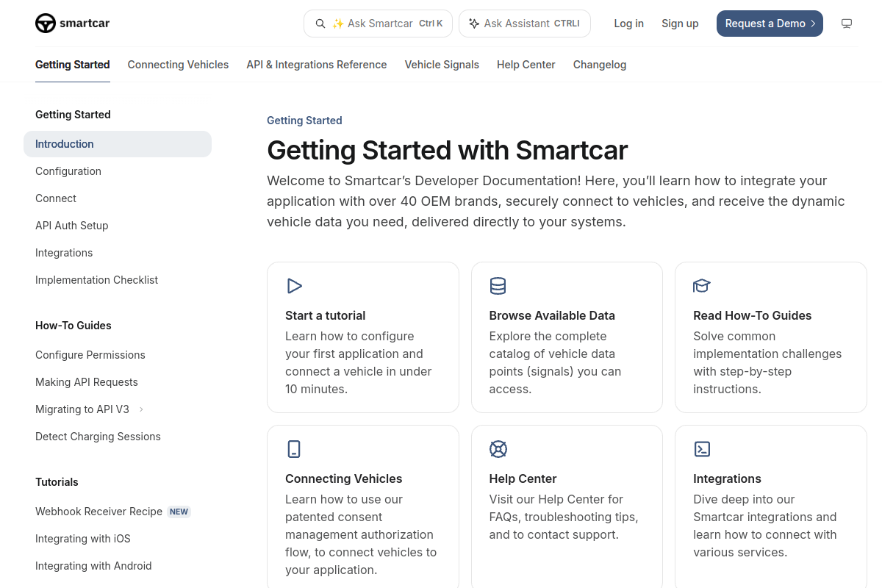Toggle the display theme monitor icon
The width and height of the screenshot is (882, 588).
847,24
